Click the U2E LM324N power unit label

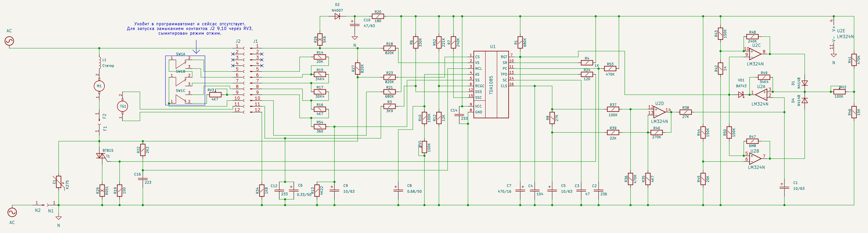click(x=845, y=34)
